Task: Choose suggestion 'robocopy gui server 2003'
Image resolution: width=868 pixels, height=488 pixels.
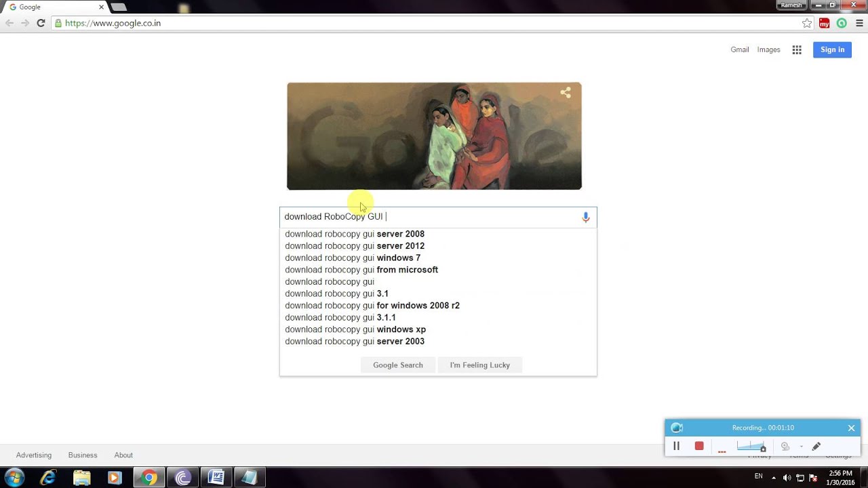Action: click(x=438, y=342)
